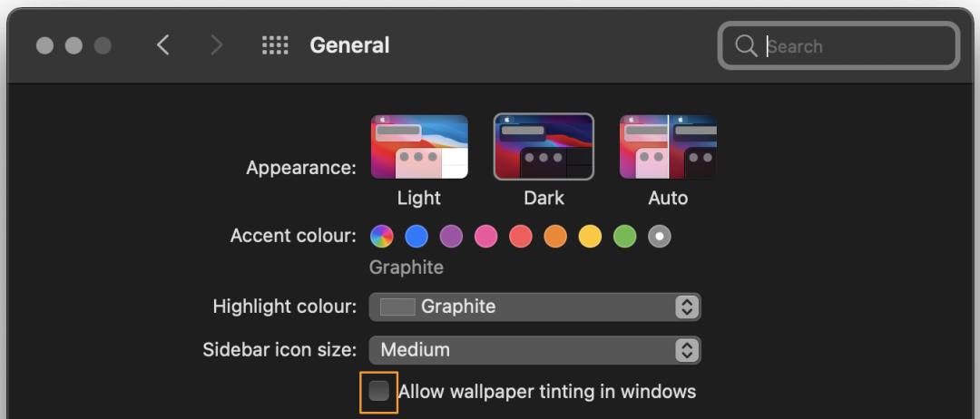Select the Light appearance thumbnail
This screenshot has height=419, width=980.
click(x=419, y=147)
